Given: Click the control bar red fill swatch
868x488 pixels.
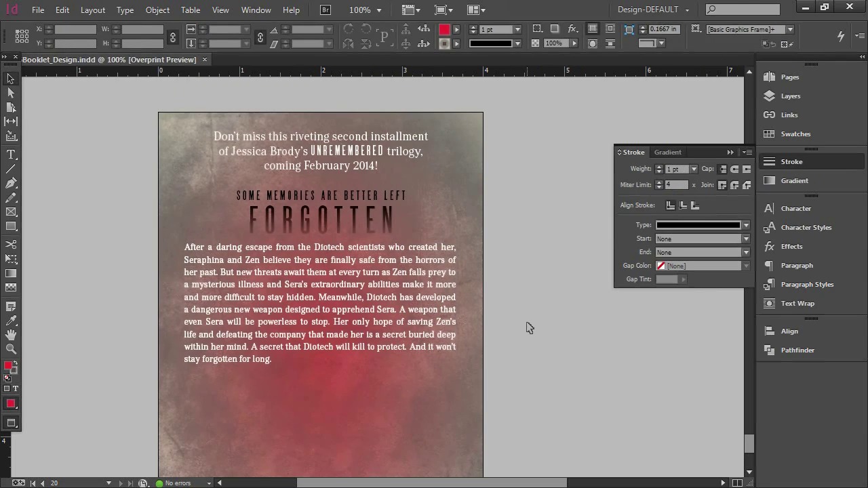Looking at the screenshot, I should tap(444, 30).
